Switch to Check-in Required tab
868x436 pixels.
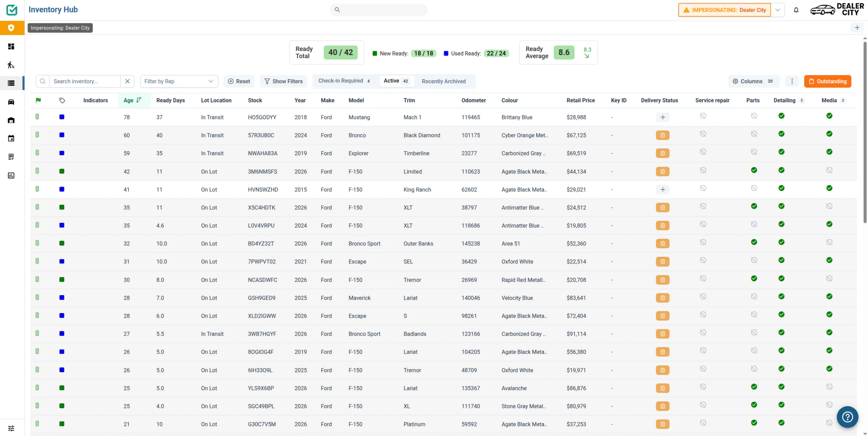pyautogui.click(x=344, y=81)
